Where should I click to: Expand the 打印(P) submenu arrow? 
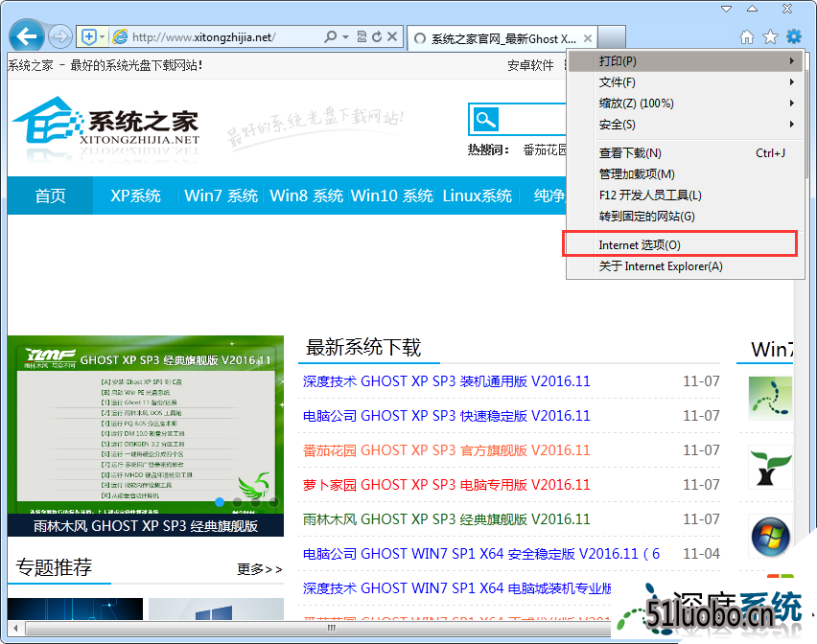[x=791, y=61]
